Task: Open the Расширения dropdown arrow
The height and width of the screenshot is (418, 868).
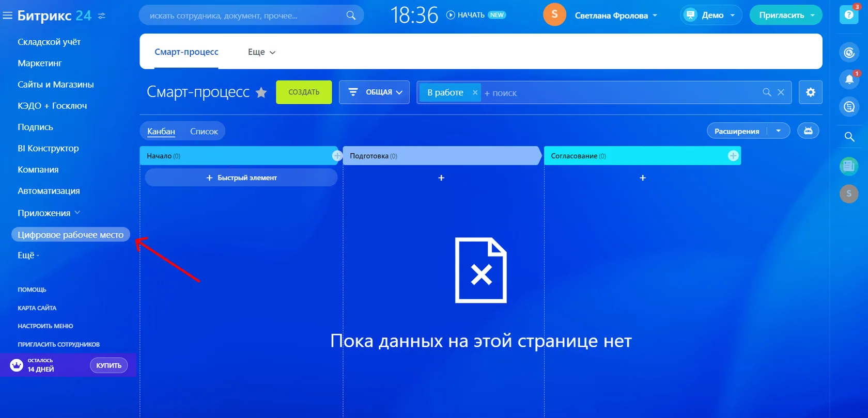Action: 778,131
